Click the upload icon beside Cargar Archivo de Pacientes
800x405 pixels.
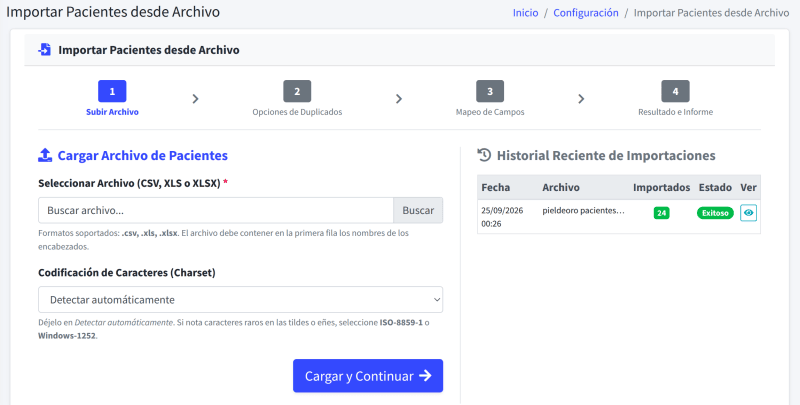click(45, 155)
